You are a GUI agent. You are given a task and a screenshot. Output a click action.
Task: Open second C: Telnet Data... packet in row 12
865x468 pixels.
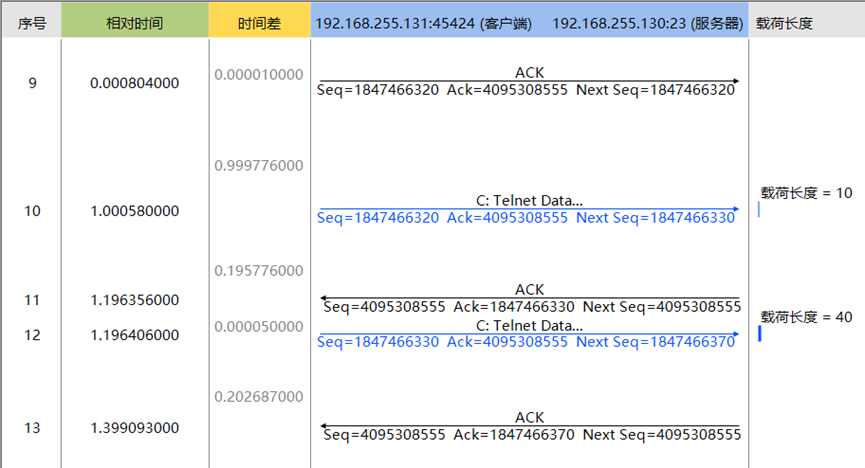tap(529, 326)
